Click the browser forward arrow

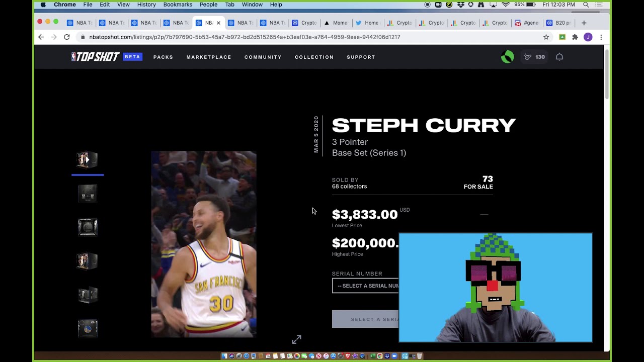pos(54,37)
